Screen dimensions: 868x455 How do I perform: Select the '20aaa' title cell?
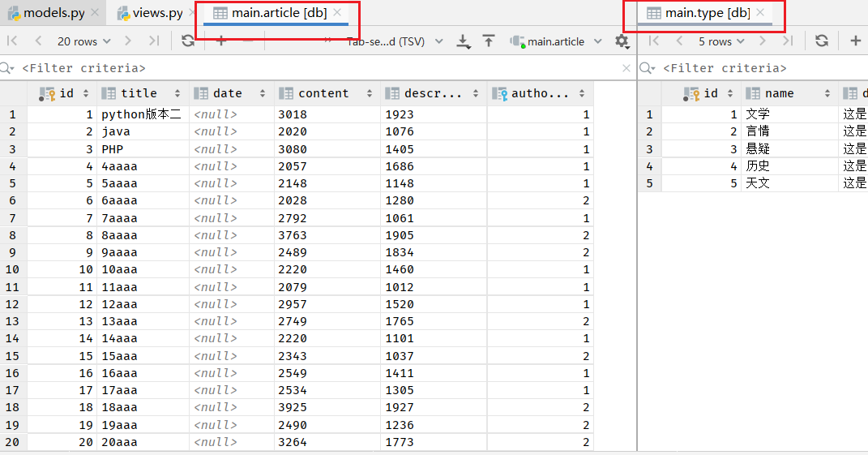click(x=143, y=442)
